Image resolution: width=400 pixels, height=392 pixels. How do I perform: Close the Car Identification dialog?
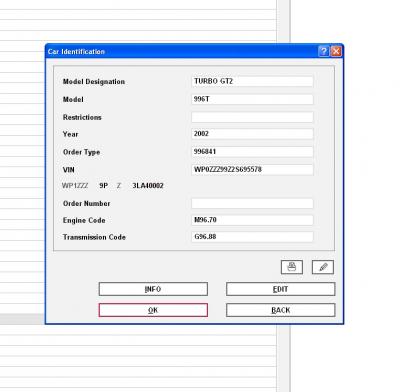coord(336,51)
